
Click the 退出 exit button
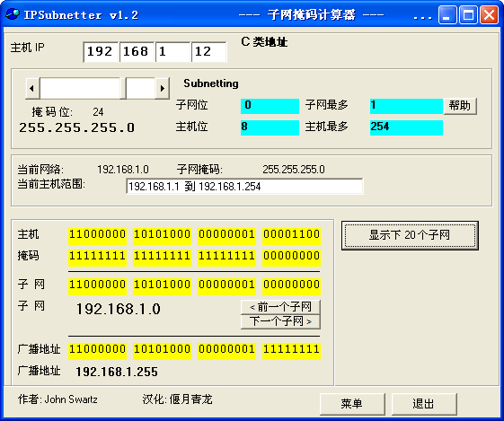coord(424,404)
